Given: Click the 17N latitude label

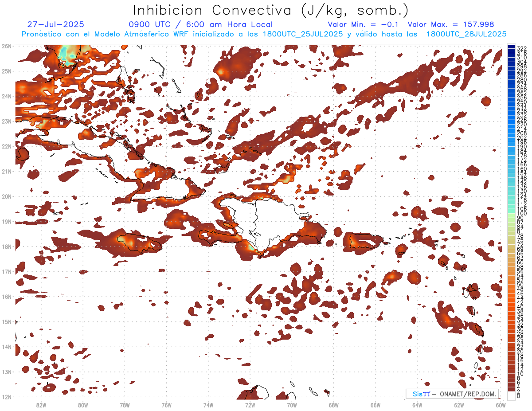Looking at the screenshot, I should click(x=7, y=271).
